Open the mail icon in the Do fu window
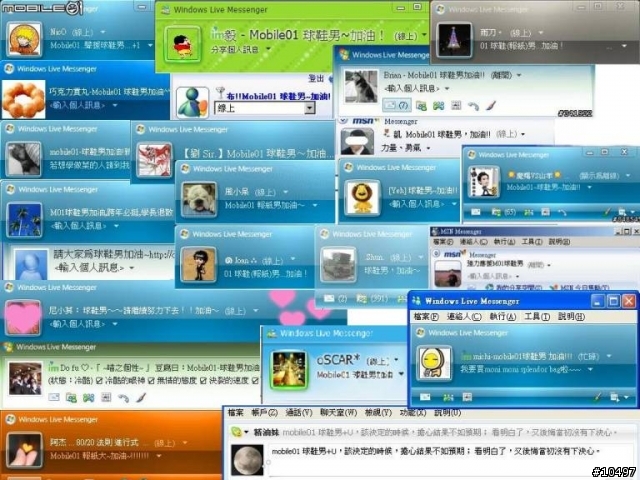The height and width of the screenshot is (480, 640). coord(54,397)
